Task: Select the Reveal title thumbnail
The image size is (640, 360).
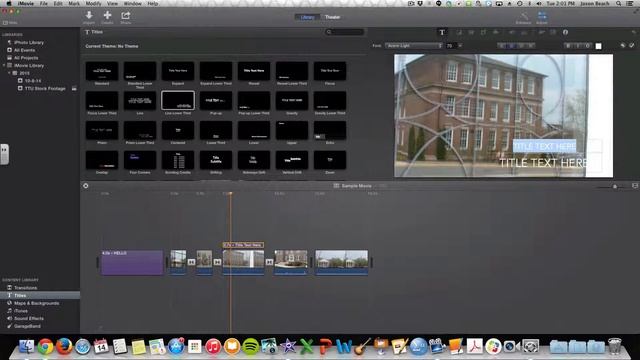Action: (x=254, y=71)
